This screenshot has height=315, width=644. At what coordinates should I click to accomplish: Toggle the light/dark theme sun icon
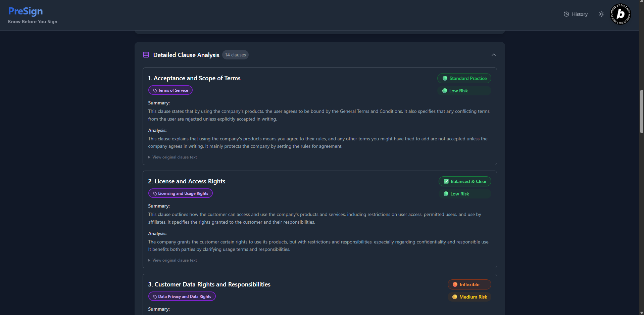601,14
